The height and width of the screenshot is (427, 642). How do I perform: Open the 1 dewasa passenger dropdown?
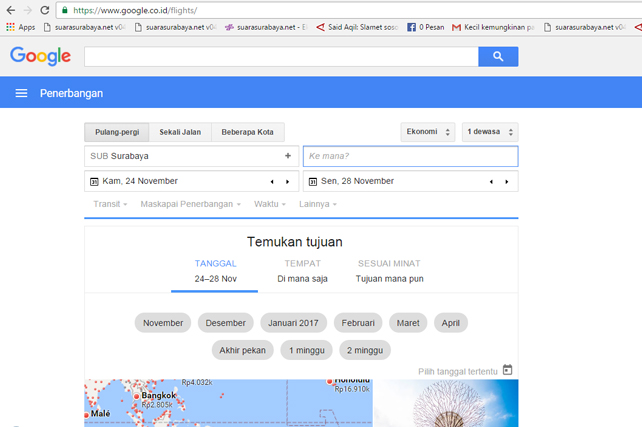pyautogui.click(x=490, y=132)
